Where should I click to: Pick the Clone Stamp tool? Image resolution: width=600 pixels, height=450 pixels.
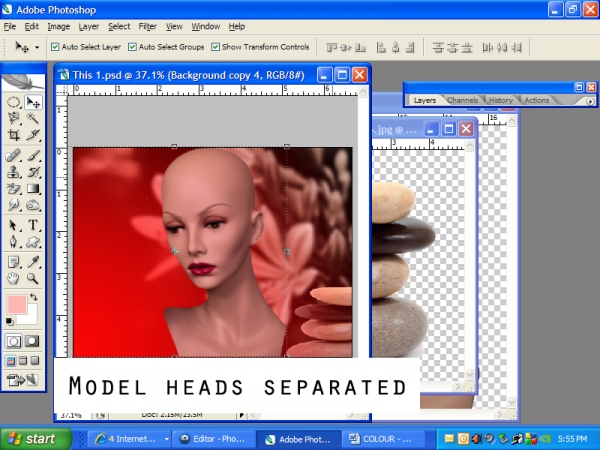pyautogui.click(x=14, y=172)
